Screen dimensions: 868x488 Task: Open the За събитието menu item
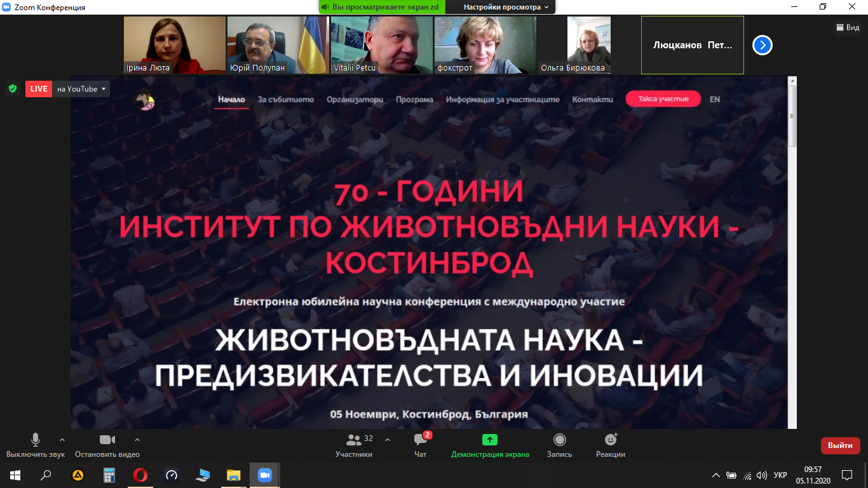tap(286, 100)
